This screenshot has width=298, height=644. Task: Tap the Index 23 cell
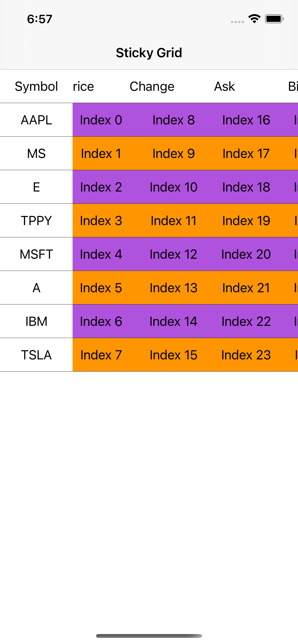point(246,355)
